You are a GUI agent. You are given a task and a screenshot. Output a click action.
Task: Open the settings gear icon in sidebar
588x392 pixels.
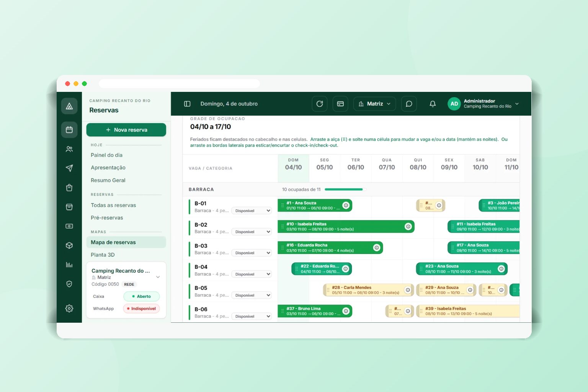coord(69,308)
